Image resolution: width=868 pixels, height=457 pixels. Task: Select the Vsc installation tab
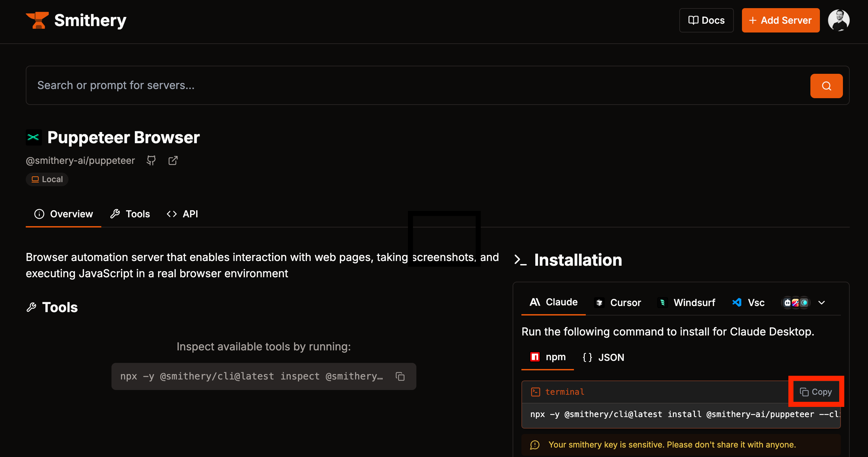click(748, 303)
